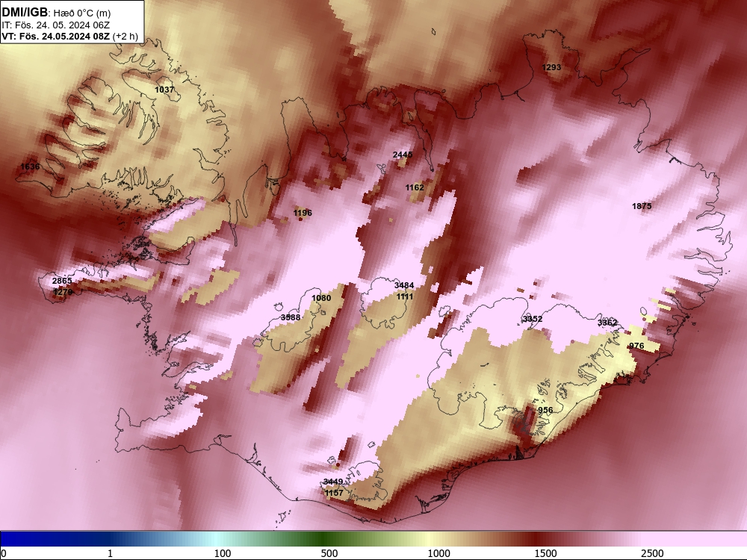Click the 1 tick on color scale

coord(110,553)
